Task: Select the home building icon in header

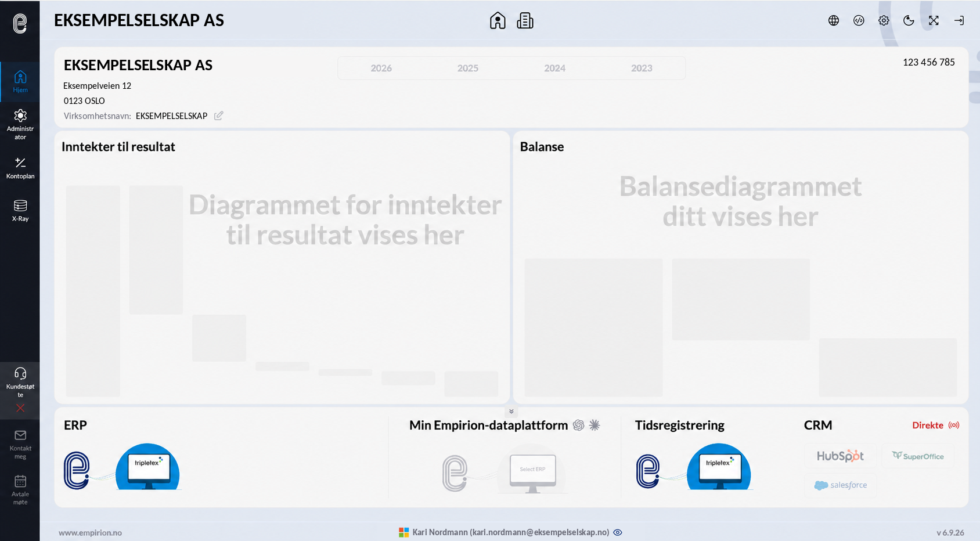Action: (498, 21)
